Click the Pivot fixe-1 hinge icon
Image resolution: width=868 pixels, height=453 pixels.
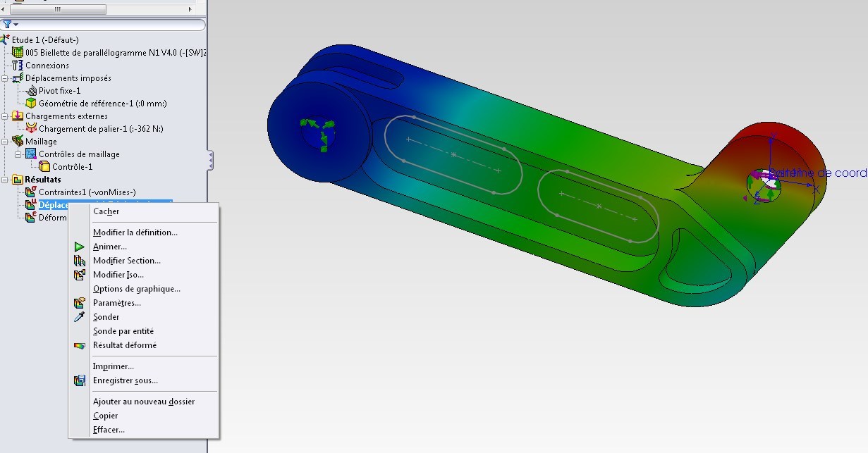[32, 90]
